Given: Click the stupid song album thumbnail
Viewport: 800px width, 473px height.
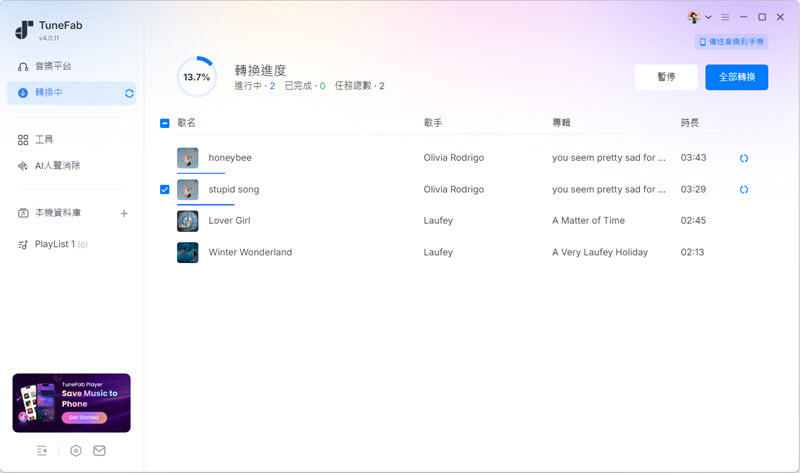Looking at the screenshot, I should tap(188, 190).
